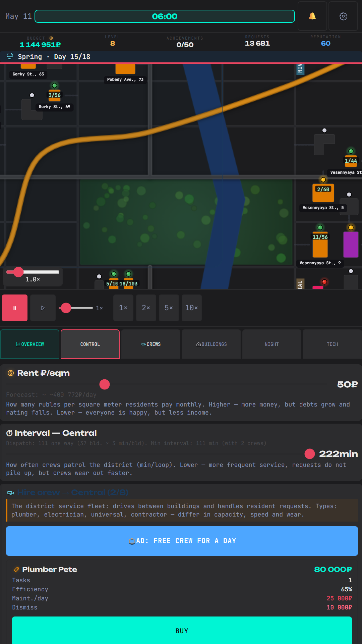The height and width of the screenshot is (644, 362).
Task: Click the yellow status dot above 2/40
Action: pos(323,180)
